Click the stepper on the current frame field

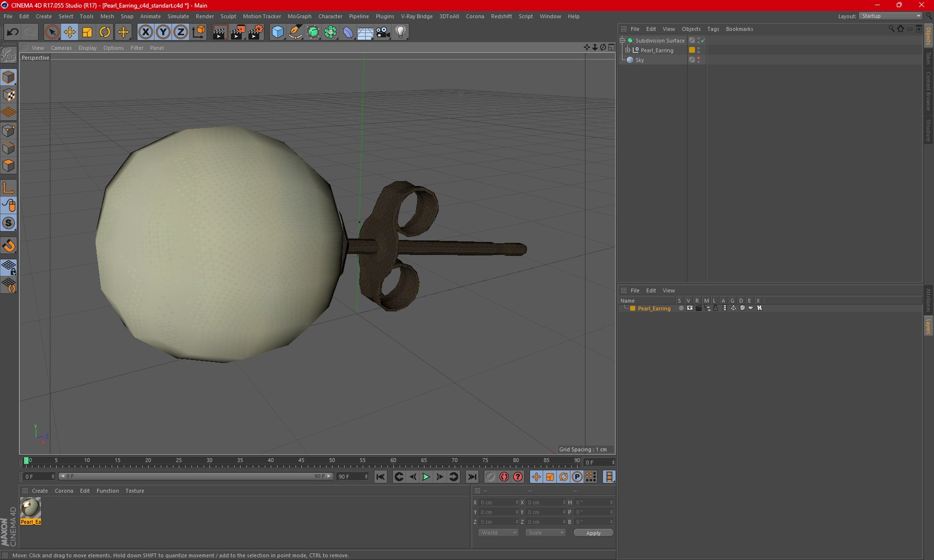point(613,463)
